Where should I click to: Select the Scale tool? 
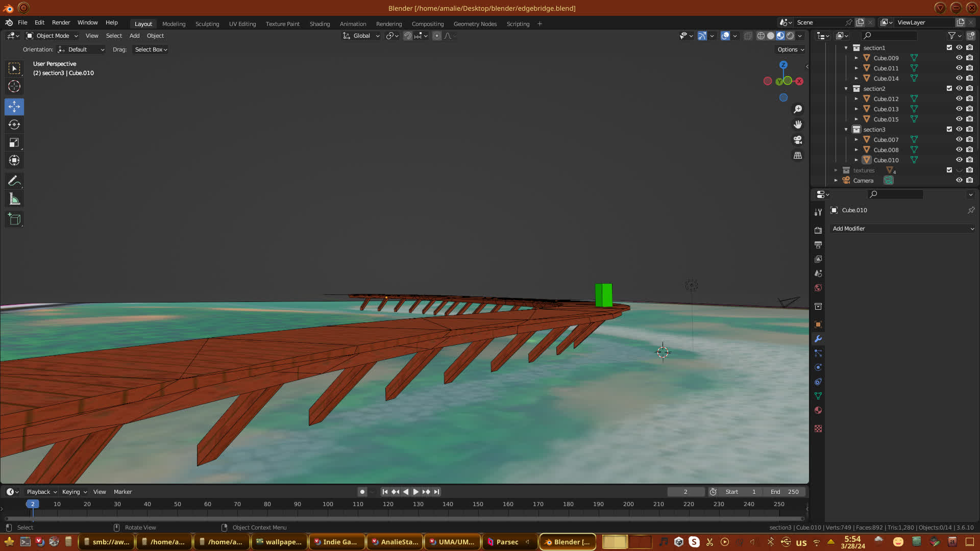pos(14,143)
